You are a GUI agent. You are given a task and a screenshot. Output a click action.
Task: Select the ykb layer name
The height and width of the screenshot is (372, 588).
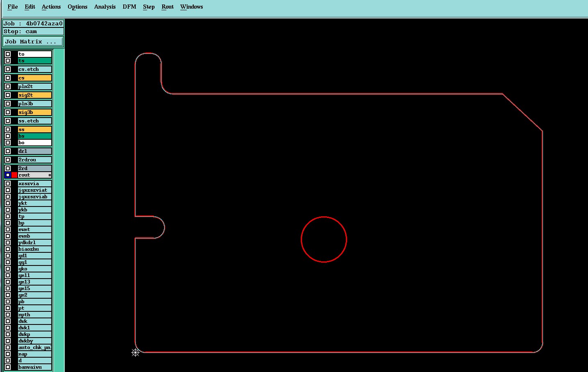tap(35, 210)
